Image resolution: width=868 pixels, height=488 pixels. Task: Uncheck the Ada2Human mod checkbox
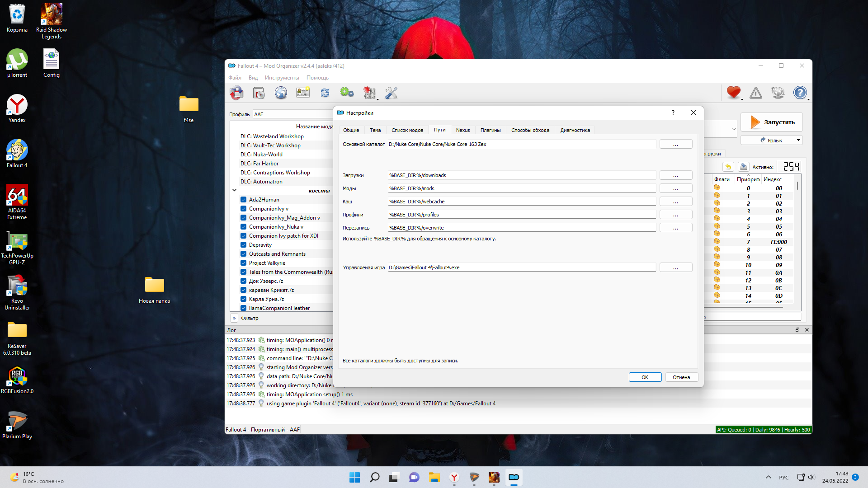243,200
